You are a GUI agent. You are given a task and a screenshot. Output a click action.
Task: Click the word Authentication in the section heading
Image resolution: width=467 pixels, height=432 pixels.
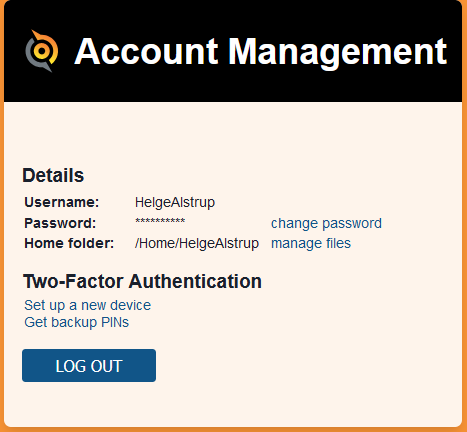tap(195, 281)
